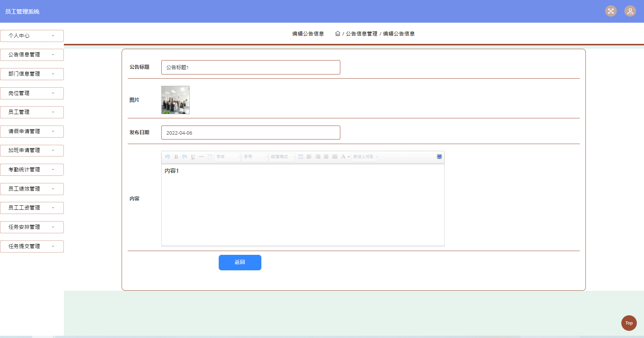
Task: Justify text in editor
Action: 335,157
